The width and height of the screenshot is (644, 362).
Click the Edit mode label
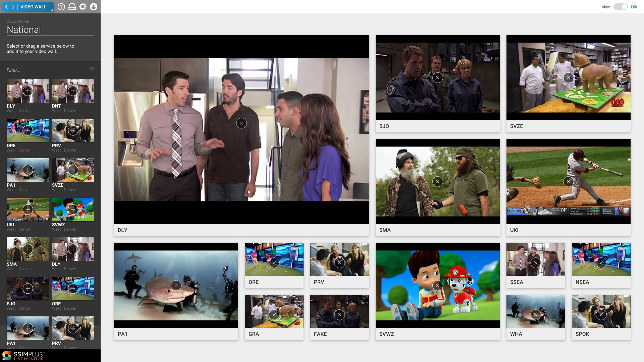coord(634,7)
